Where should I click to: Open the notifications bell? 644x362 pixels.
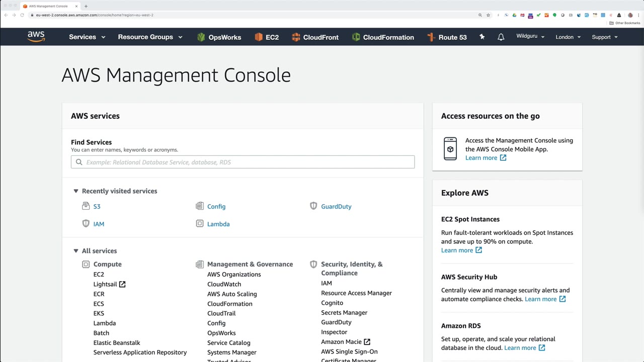[501, 37]
